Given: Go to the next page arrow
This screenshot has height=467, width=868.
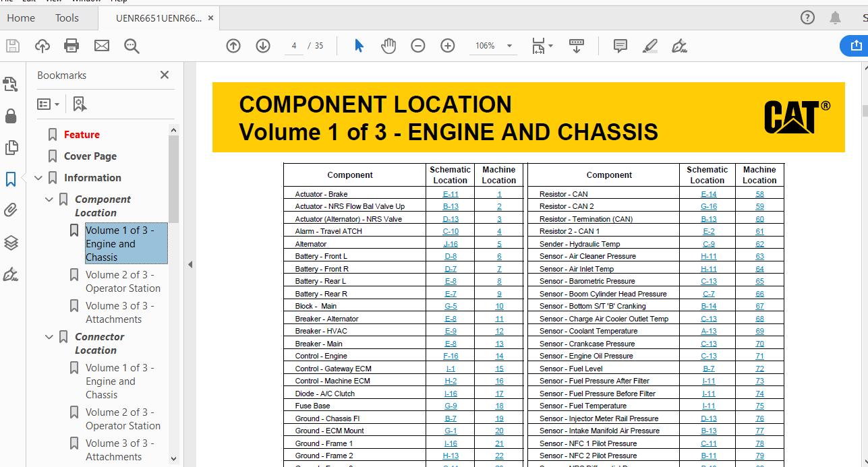Looking at the screenshot, I should 263,46.
